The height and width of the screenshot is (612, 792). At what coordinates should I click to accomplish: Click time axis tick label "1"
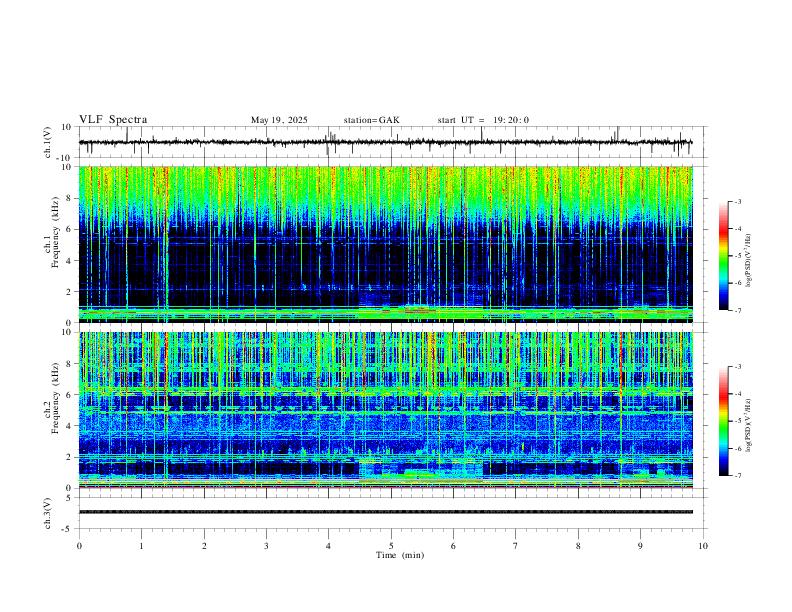[141, 546]
